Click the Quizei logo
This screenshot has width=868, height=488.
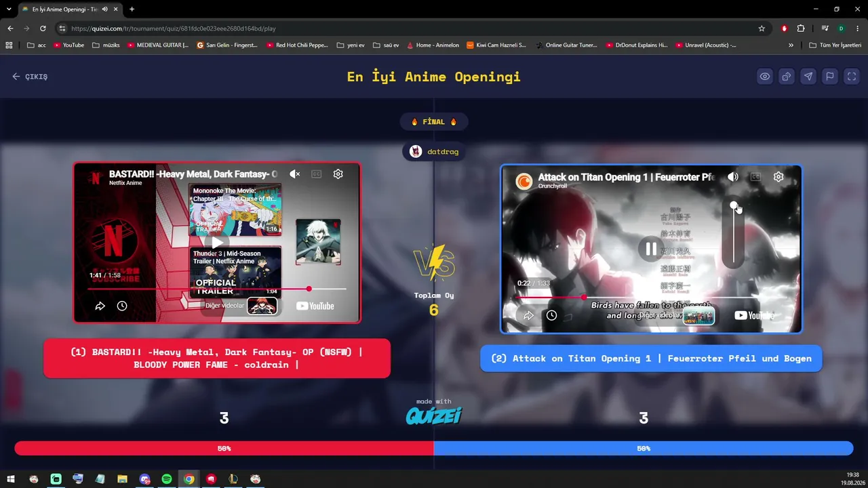(434, 415)
